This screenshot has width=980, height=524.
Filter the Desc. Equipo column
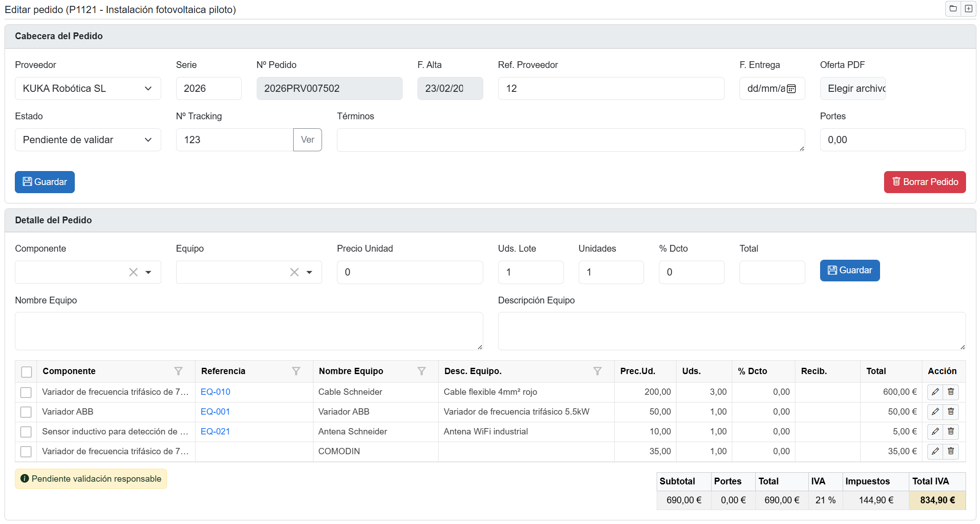click(597, 371)
